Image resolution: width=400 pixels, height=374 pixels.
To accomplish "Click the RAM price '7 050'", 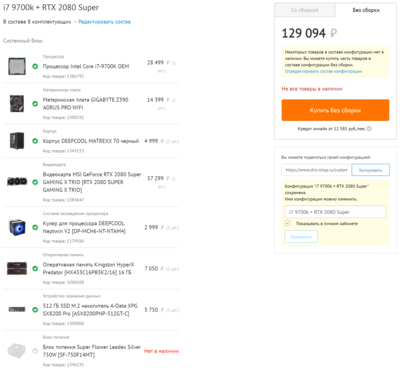I will [x=151, y=268].
